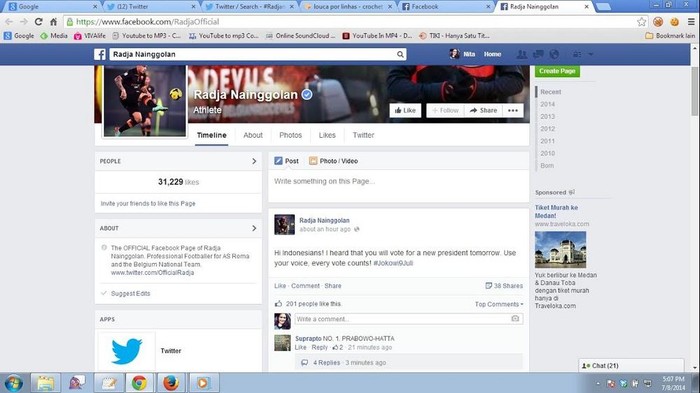Click the Write something on this Page field

coord(399,181)
